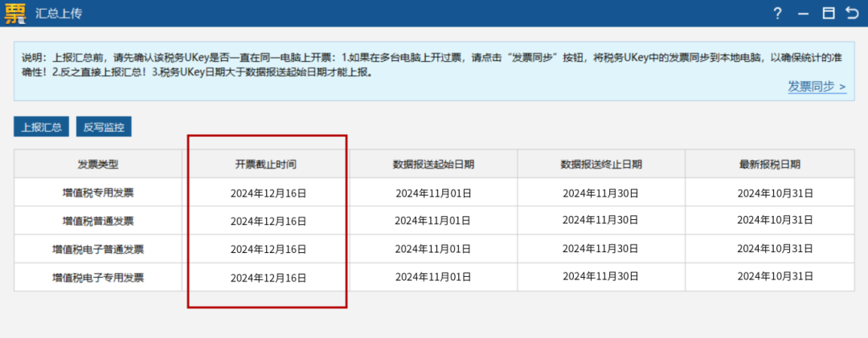Click 2024年11月30日 in the 增值税专用发票 row
The width and height of the screenshot is (868, 338).
601,193
